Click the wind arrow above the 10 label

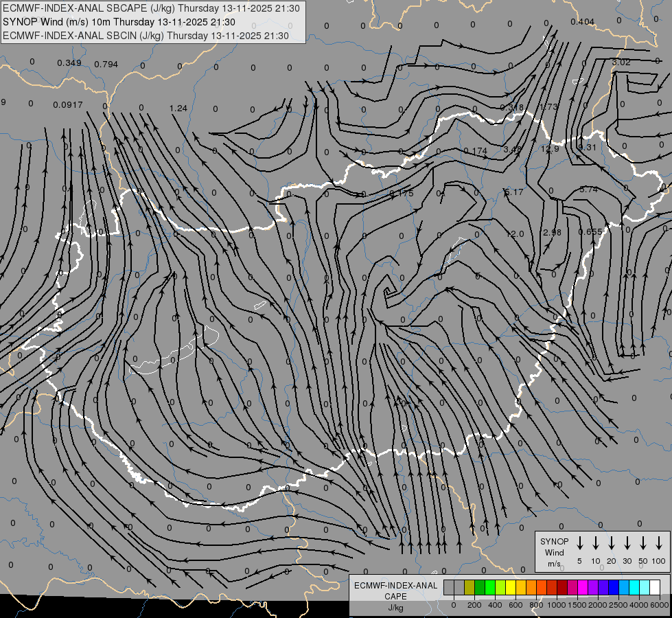[595, 543]
